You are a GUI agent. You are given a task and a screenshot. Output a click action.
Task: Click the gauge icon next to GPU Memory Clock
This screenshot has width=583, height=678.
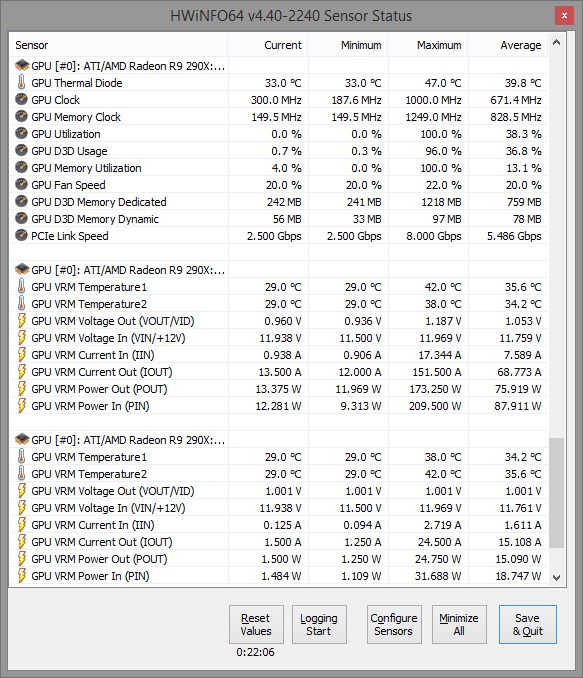(21, 116)
